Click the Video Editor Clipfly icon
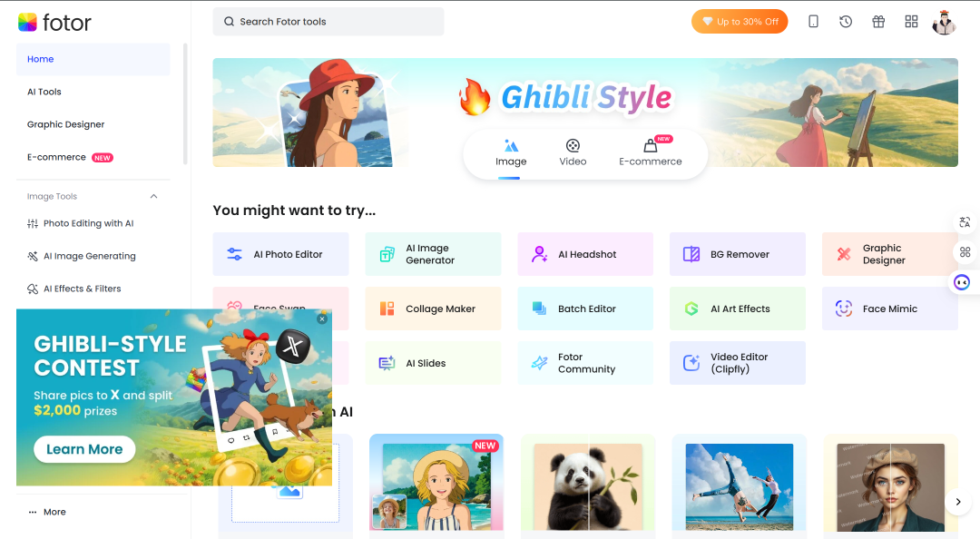This screenshot has height=539, width=980. point(691,363)
